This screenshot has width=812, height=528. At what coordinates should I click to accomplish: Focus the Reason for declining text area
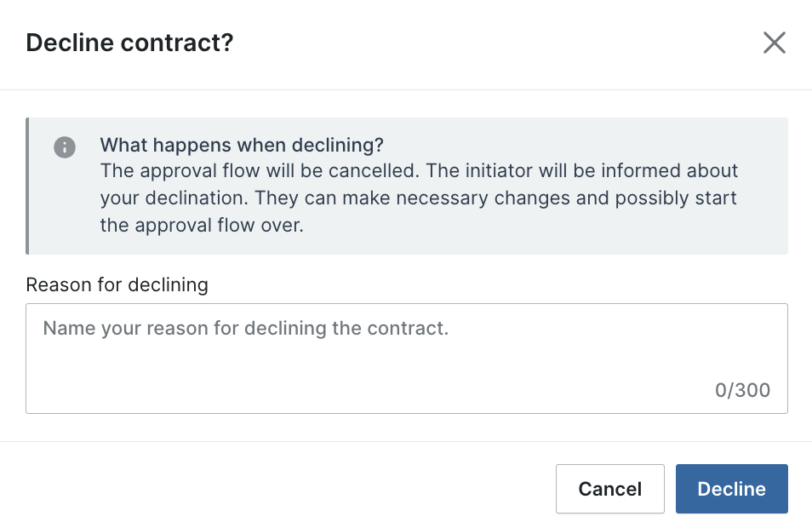pos(407,359)
